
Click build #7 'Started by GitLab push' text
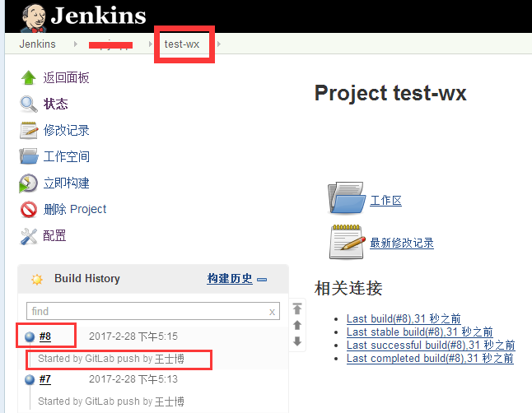(111, 401)
